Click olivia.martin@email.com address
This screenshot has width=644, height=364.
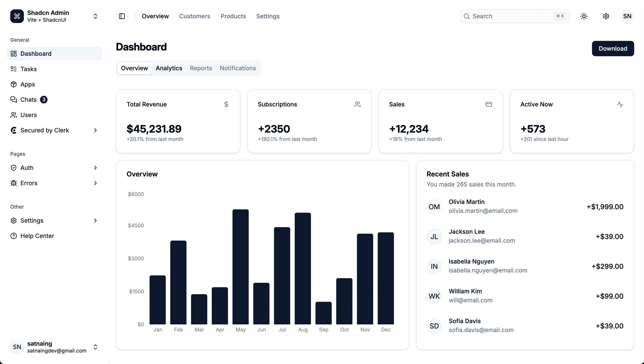point(483,211)
